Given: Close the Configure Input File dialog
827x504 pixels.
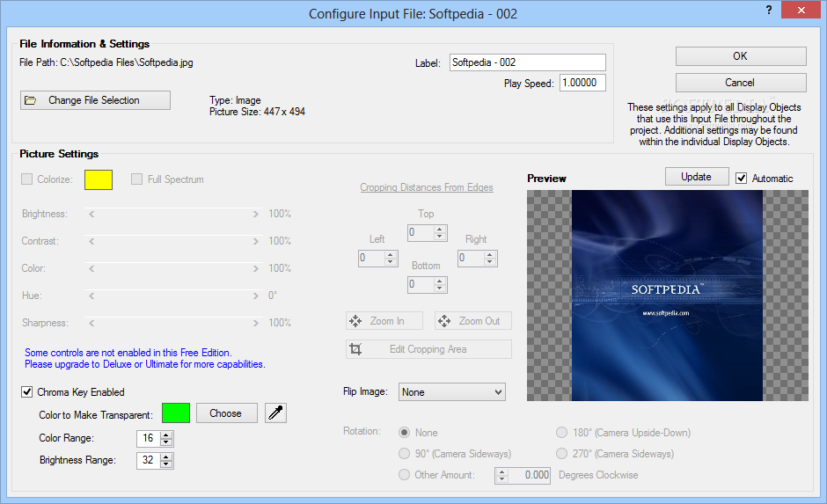Looking at the screenshot, I should coord(801,10).
